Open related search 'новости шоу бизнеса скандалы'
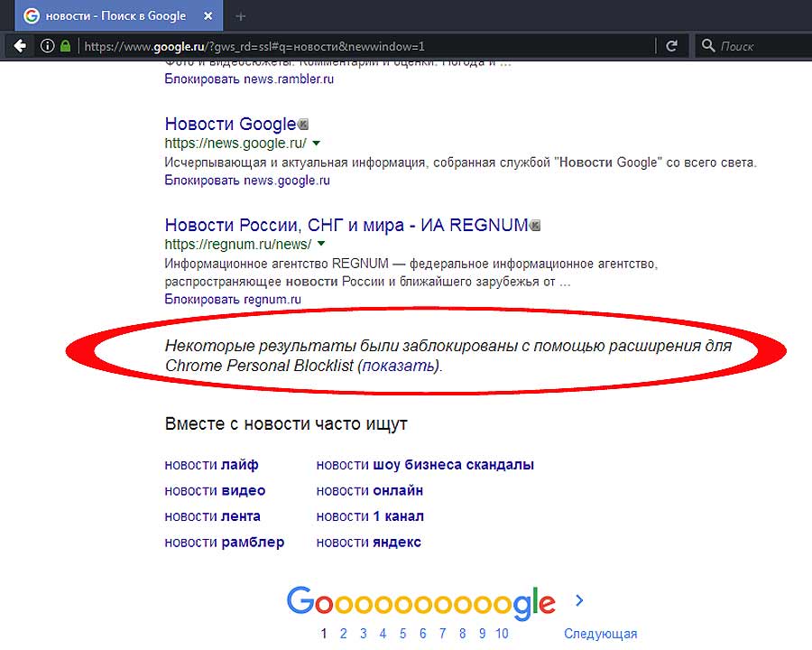Screen dimensions: 812x650 pyautogui.click(x=425, y=465)
